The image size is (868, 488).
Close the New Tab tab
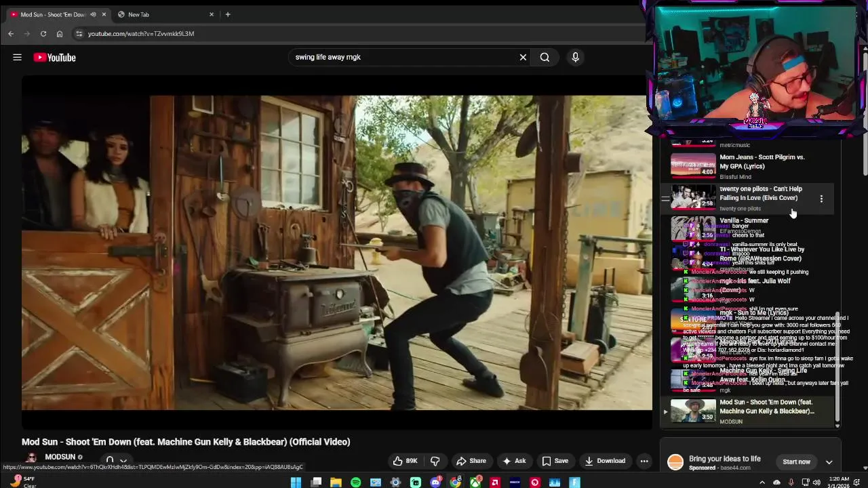[x=212, y=14]
